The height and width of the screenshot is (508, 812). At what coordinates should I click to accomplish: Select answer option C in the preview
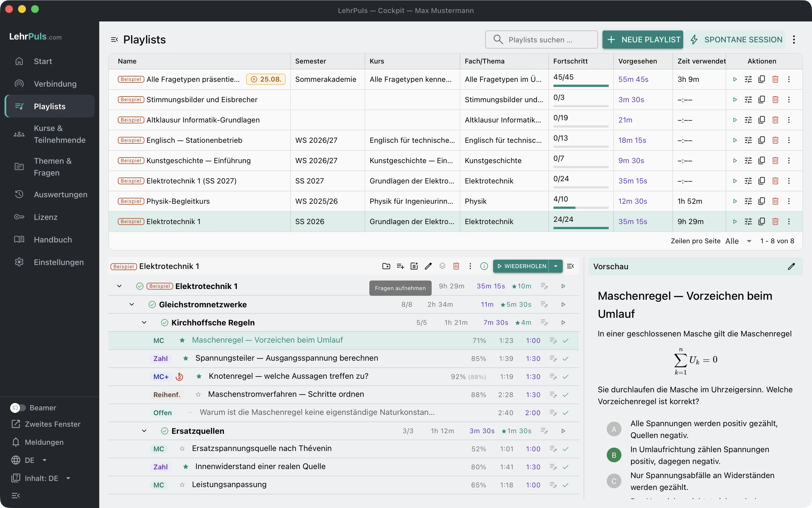pyautogui.click(x=614, y=481)
